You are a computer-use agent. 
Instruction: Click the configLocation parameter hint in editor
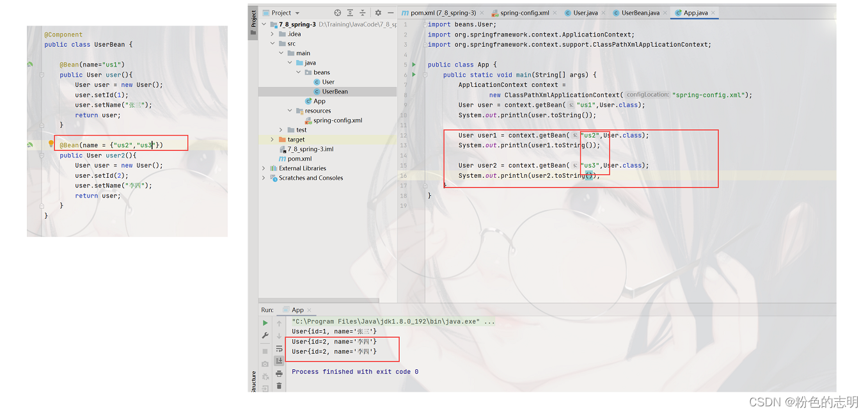click(647, 95)
